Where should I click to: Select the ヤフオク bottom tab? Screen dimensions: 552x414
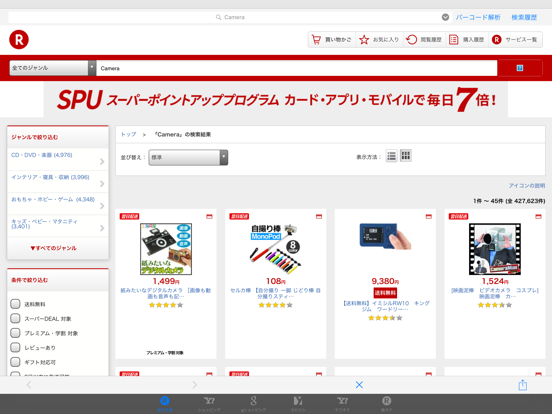(x=342, y=403)
